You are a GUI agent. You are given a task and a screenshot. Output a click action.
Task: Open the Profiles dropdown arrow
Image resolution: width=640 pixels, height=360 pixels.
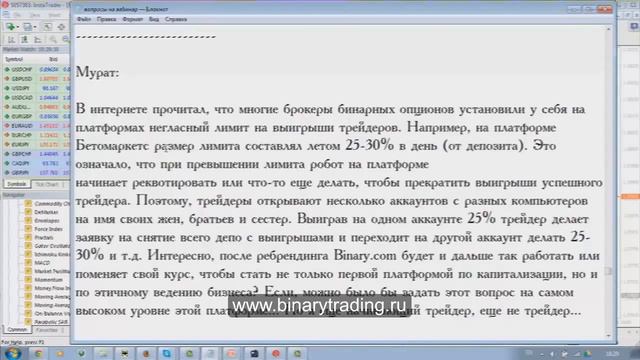35,27
